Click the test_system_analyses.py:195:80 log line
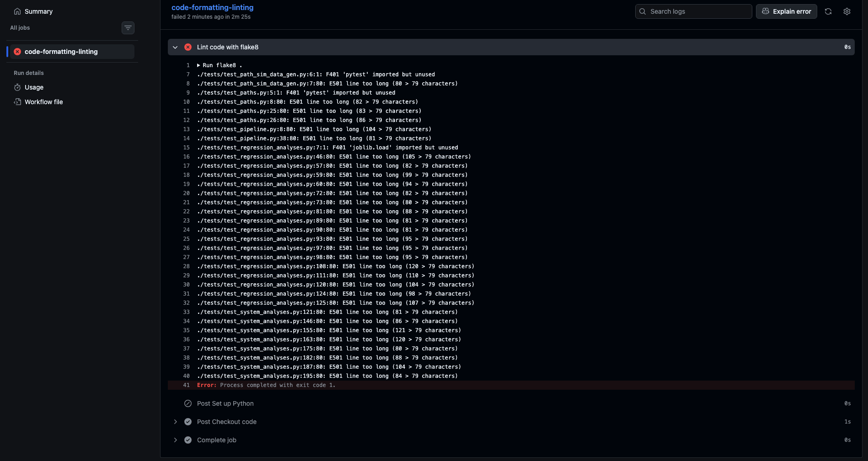This screenshot has width=868, height=461. tap(327, 376)
